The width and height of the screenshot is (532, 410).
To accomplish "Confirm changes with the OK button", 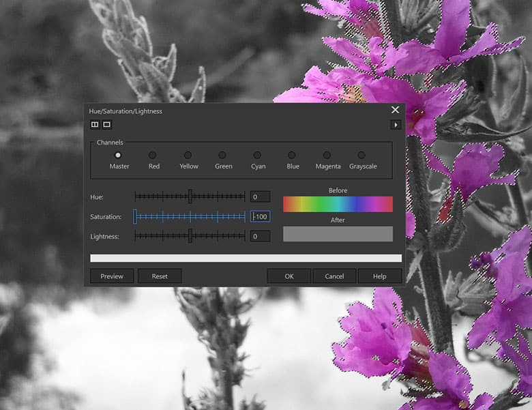I will click(289, 276).
